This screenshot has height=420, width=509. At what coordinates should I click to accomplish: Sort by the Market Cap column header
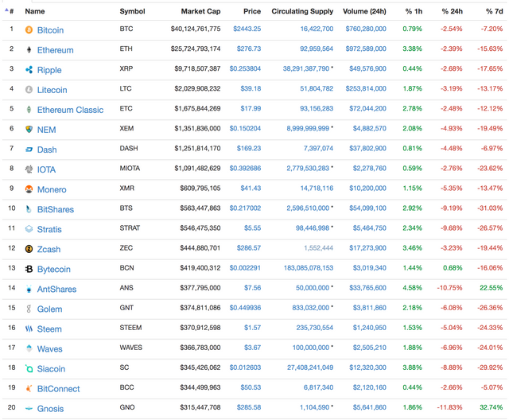200,11
